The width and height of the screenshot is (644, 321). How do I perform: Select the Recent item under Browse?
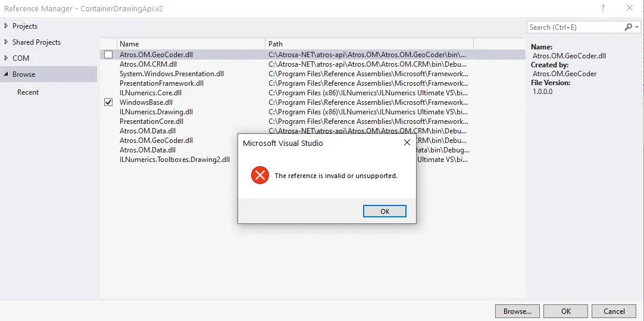(x=28, y=92)
